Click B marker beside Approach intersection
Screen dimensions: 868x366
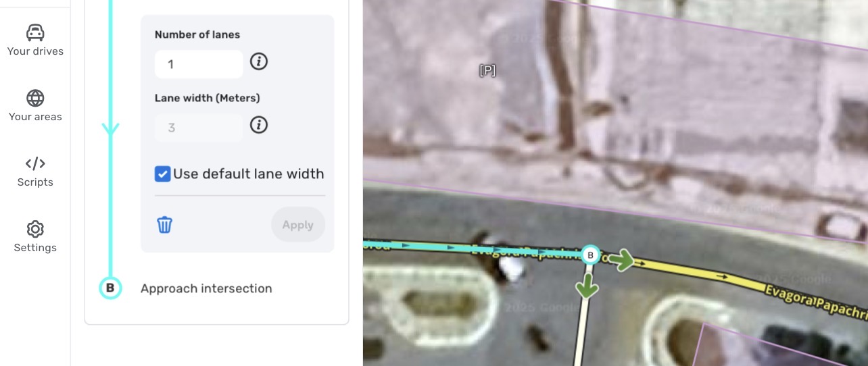(110, 288)
